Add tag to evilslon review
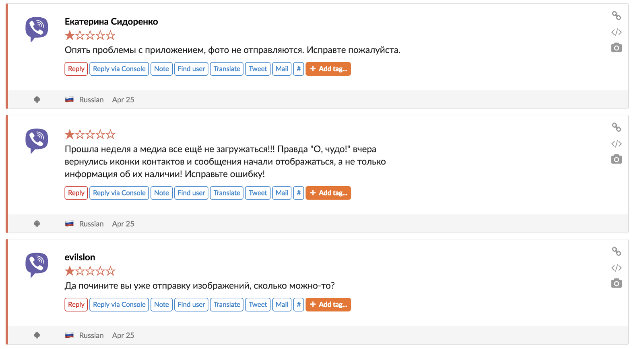 click(328, 305)
